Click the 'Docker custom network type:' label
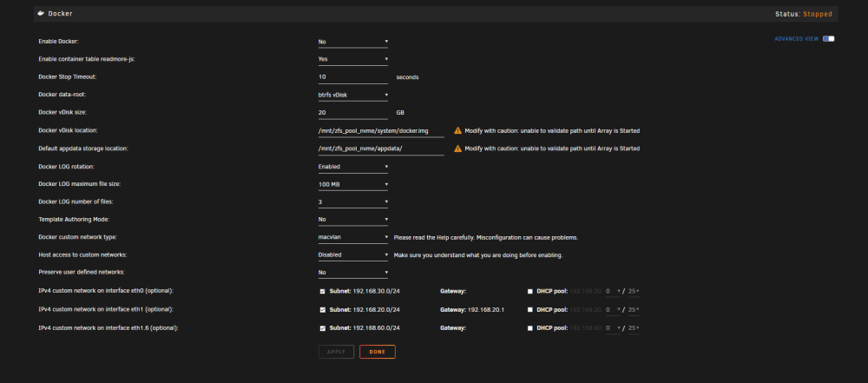Screen dimensions: 868x383 click(77, 237)
